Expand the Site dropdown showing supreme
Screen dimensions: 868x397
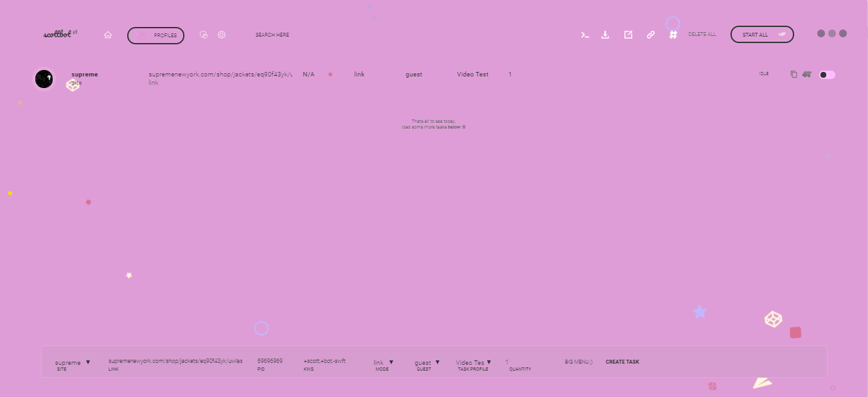click(x=72, y=362)
